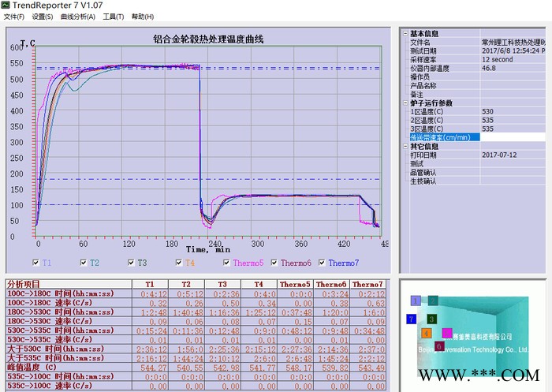
Task: Collapse the 基本信息 section
Action: pyautogui.click(x=405, y=33)
